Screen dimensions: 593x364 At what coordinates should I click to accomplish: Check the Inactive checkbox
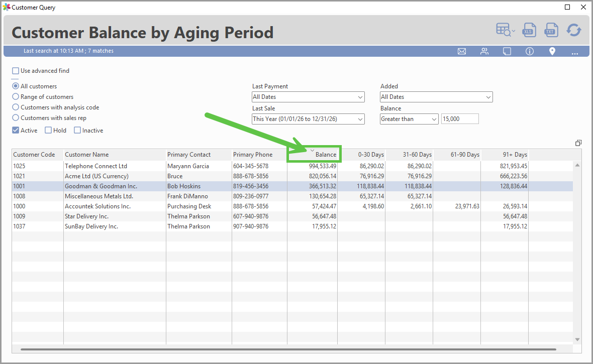pyautogui.click(x=77, y=131)
